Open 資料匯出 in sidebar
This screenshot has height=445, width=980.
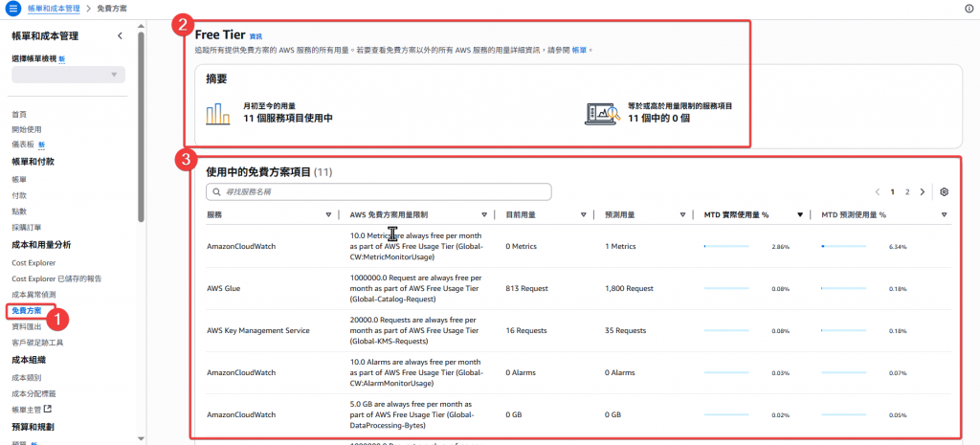coord(26,326)
